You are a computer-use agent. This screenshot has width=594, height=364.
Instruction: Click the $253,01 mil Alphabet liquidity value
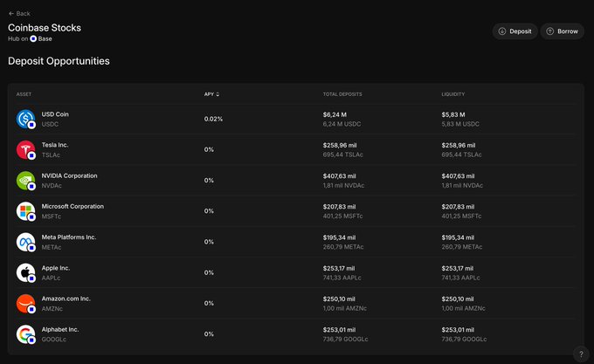point(458,330)
